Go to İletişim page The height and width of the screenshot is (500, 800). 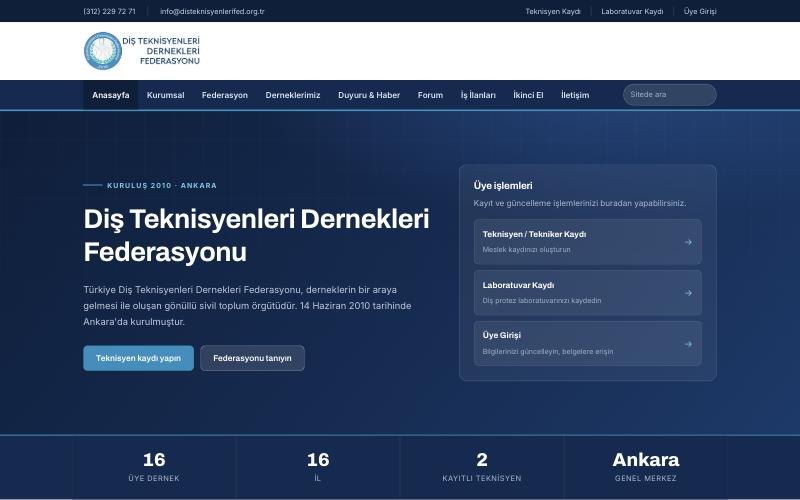point(575,95)
